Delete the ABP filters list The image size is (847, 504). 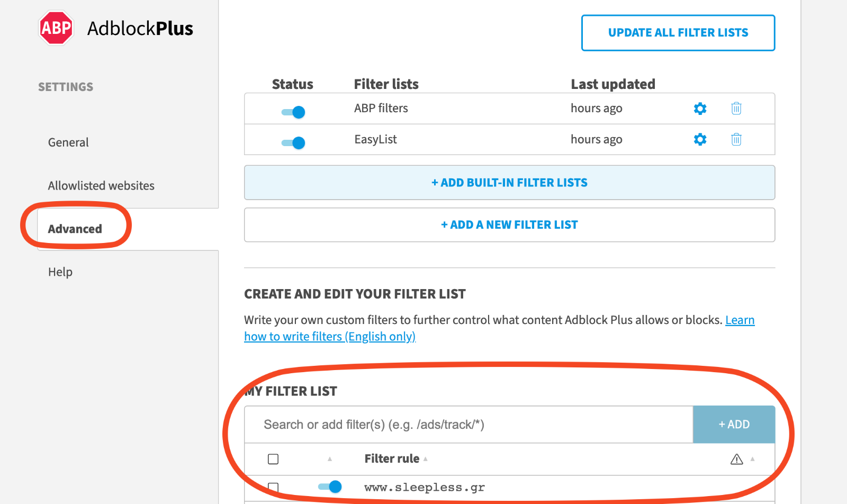(x=736, y=109)
